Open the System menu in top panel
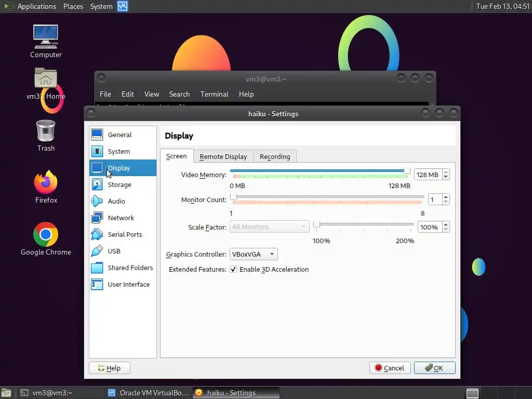This screenshot has width=532, height=399. pos(101,6)
